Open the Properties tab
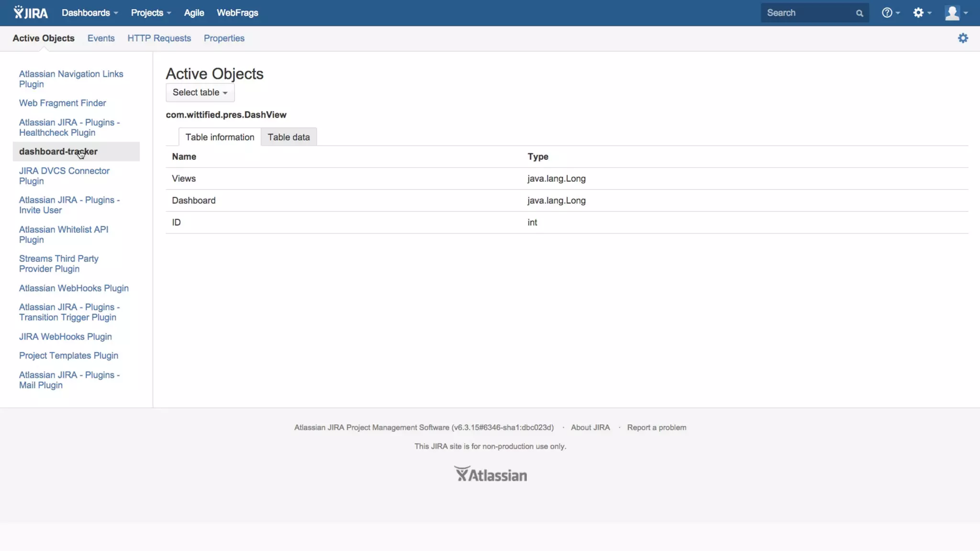Screen dimensions: 980x551 (x=224, y=38)
